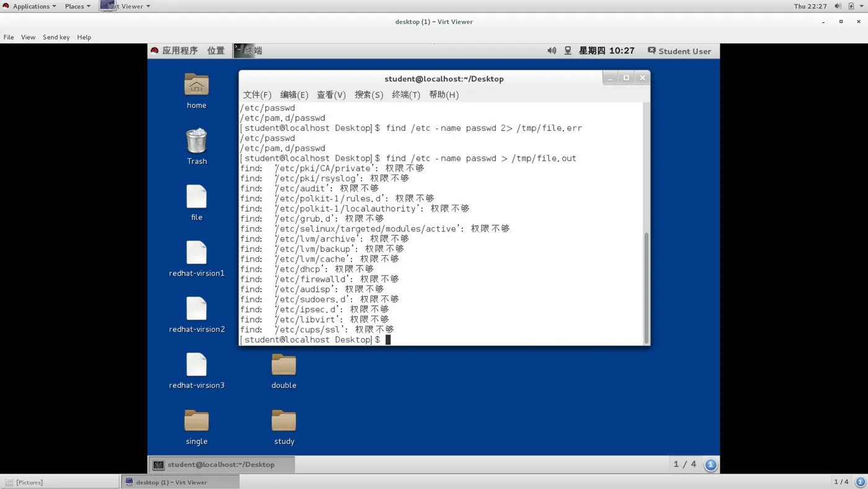868x489 pixels.
Task: Open Virt Viewer File menu
Action: pyautogui.click(x=9, y=37)
